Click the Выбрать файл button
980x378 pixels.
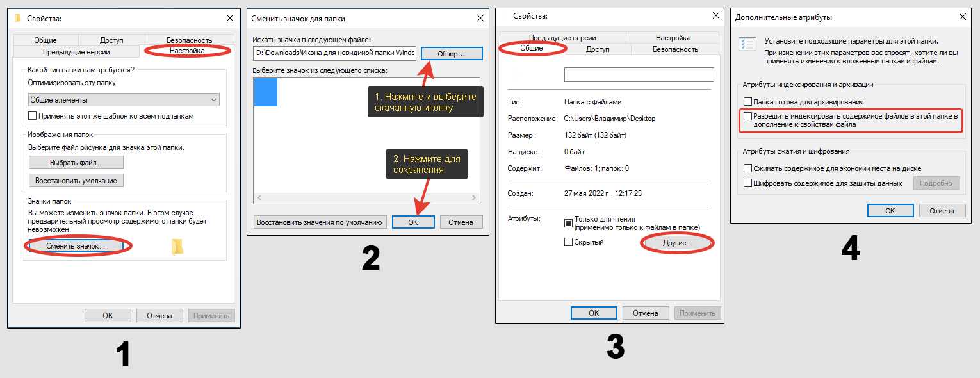tap(76, 163)
